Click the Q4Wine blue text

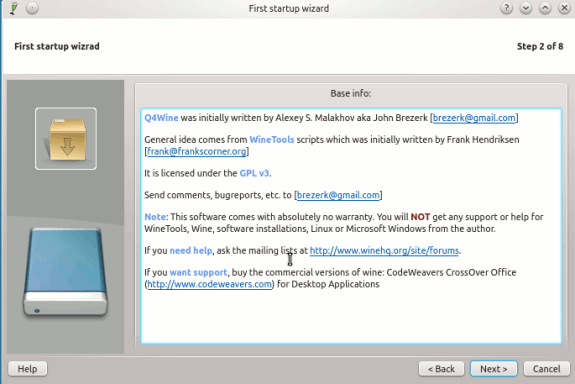point(161,118)
